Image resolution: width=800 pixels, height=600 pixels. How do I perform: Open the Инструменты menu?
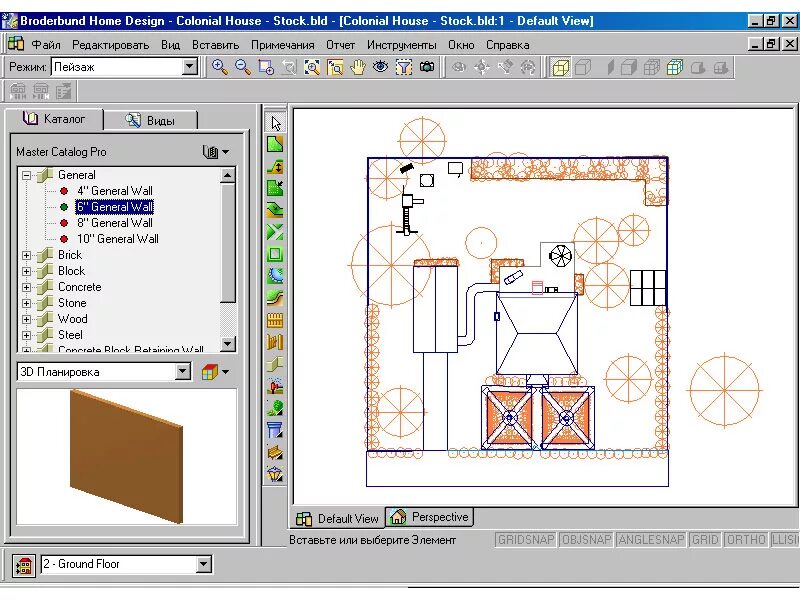point(402,45)
